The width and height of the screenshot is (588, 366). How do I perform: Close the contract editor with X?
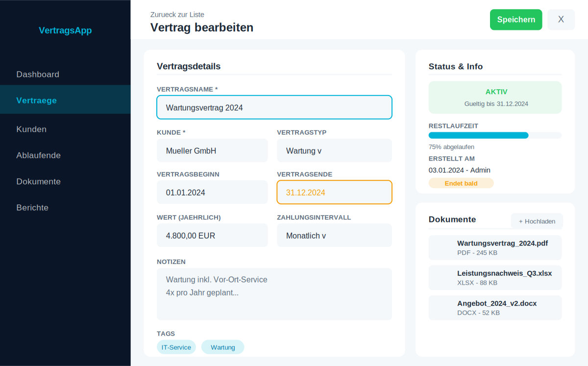coord(561,20)
